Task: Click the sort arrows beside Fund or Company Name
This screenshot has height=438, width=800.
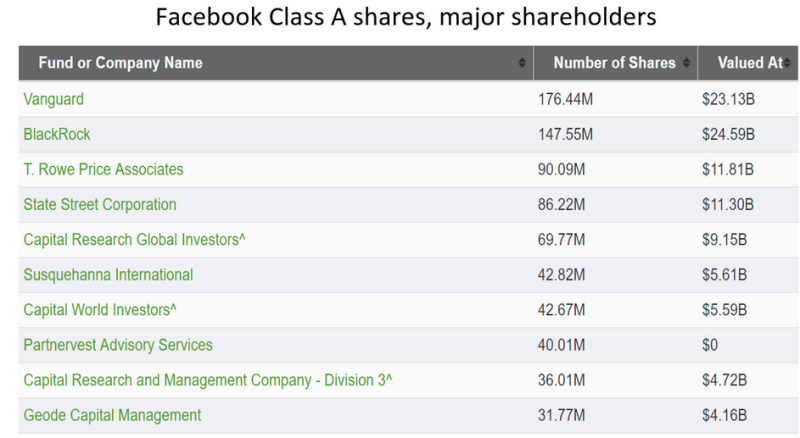Action: click(523, 64)
